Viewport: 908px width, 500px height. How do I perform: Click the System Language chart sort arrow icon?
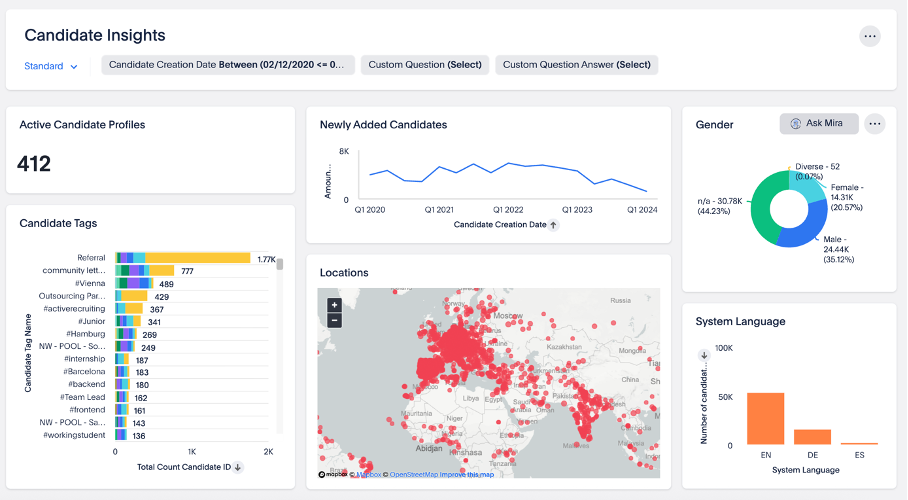pos(704,354)
